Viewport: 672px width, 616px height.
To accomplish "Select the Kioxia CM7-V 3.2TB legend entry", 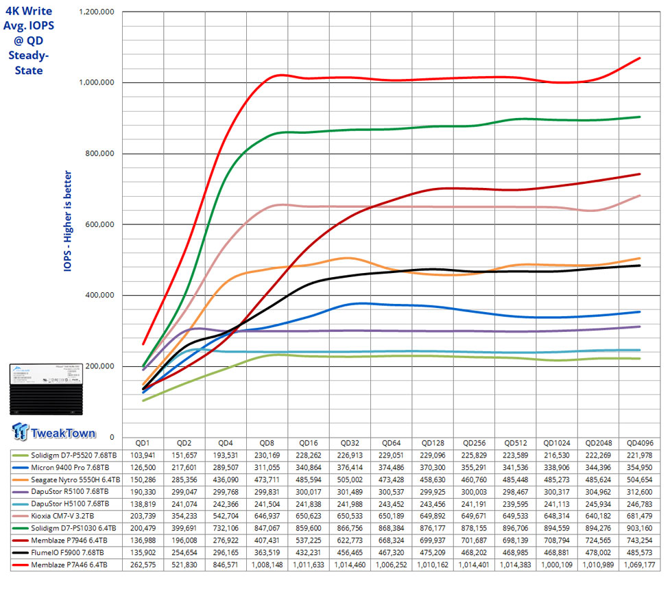I will tap(67, 516).
